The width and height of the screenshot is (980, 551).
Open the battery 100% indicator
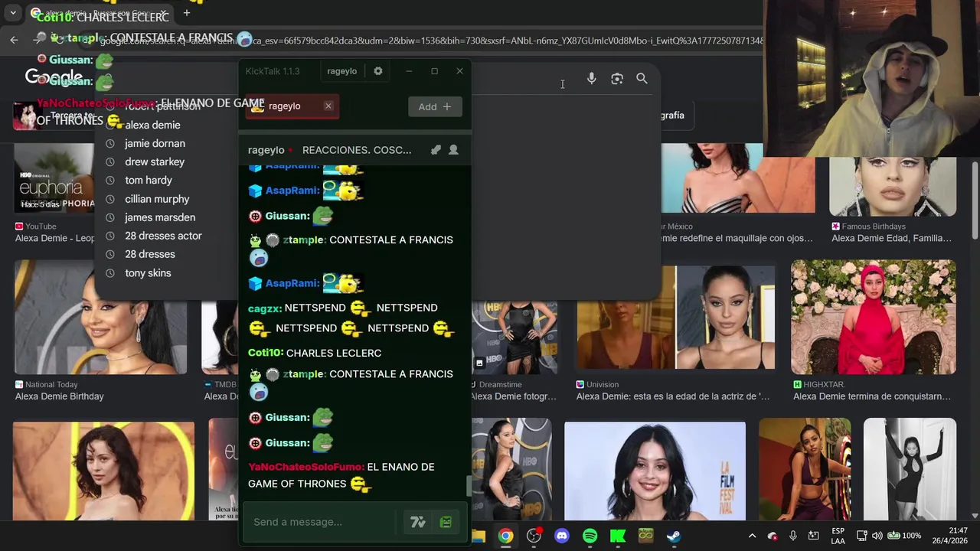[903, 536]
